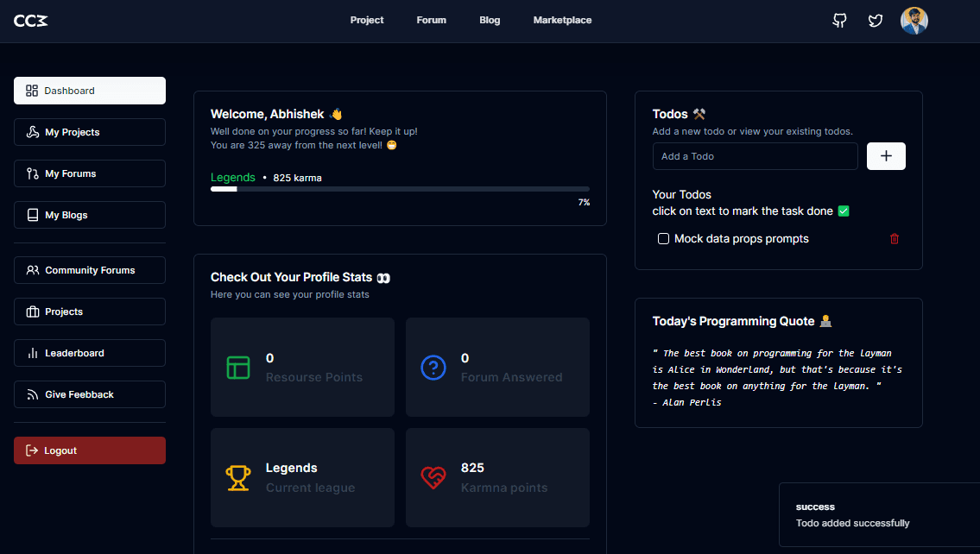Click the CC3 logo
This screenshot has height=554, width=980.
point(31,21)
